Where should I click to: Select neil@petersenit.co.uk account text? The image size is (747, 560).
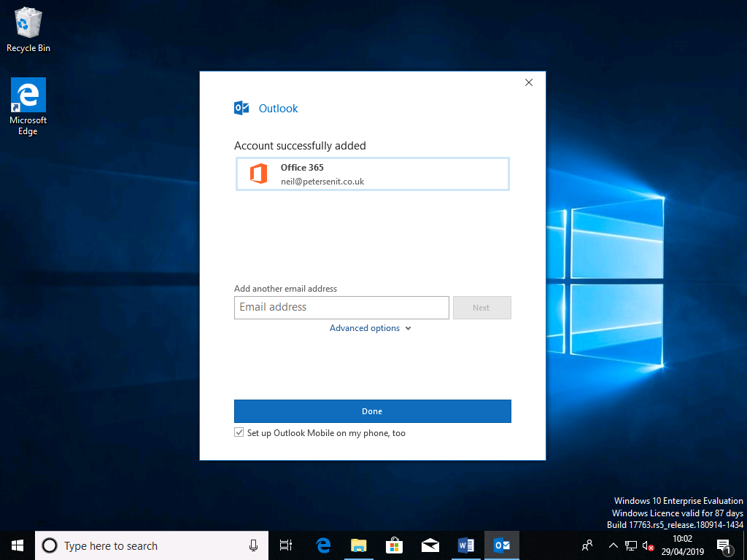tap(322, 182)
